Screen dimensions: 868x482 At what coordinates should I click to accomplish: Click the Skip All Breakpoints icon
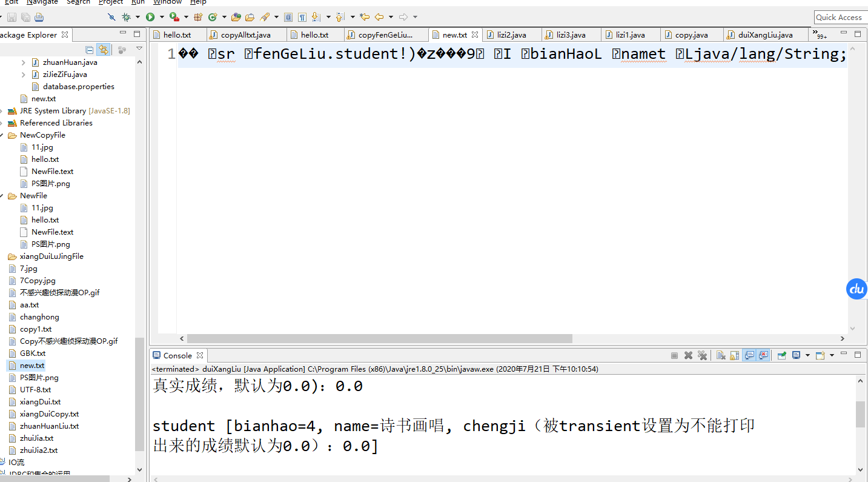pyautogui.click(x=111, y=17)
